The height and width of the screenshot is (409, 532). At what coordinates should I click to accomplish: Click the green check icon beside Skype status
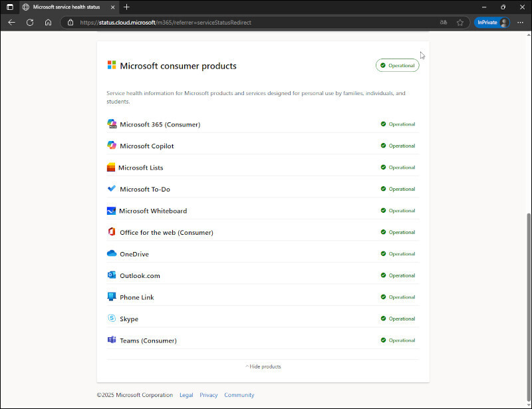coord(384,319)
